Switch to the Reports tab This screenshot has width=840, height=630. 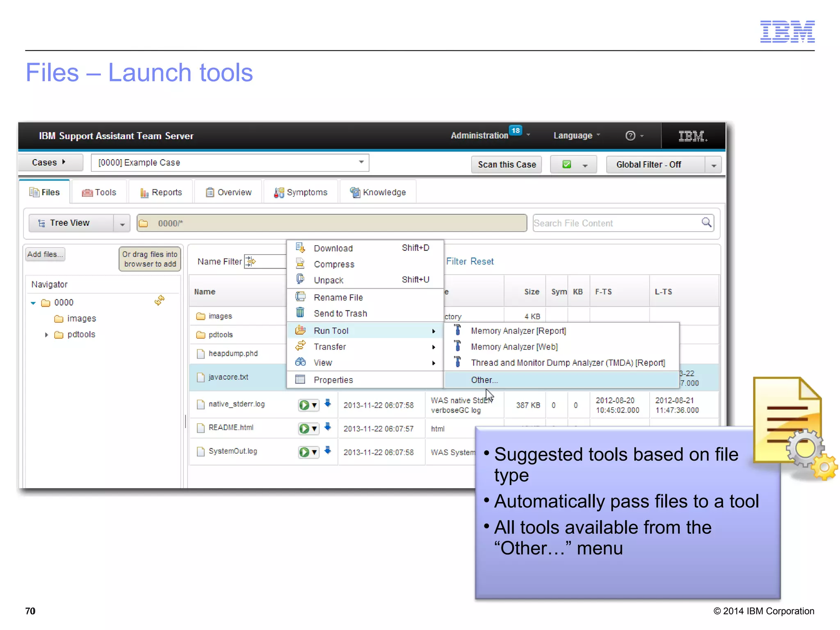coord(161,192)
